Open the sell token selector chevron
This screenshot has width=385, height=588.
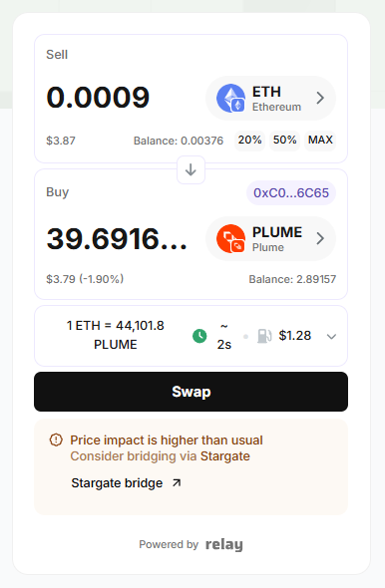coord(320,99)
